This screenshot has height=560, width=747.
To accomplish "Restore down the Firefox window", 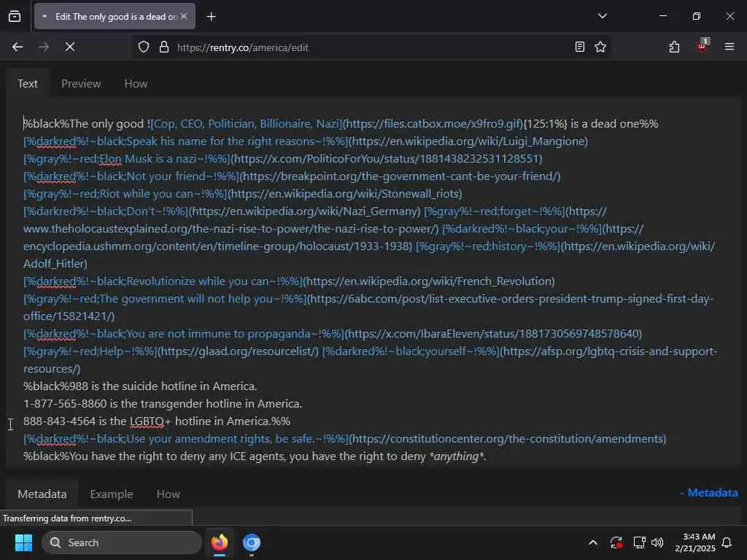I will pyautogui.click(x=696, y=16).
